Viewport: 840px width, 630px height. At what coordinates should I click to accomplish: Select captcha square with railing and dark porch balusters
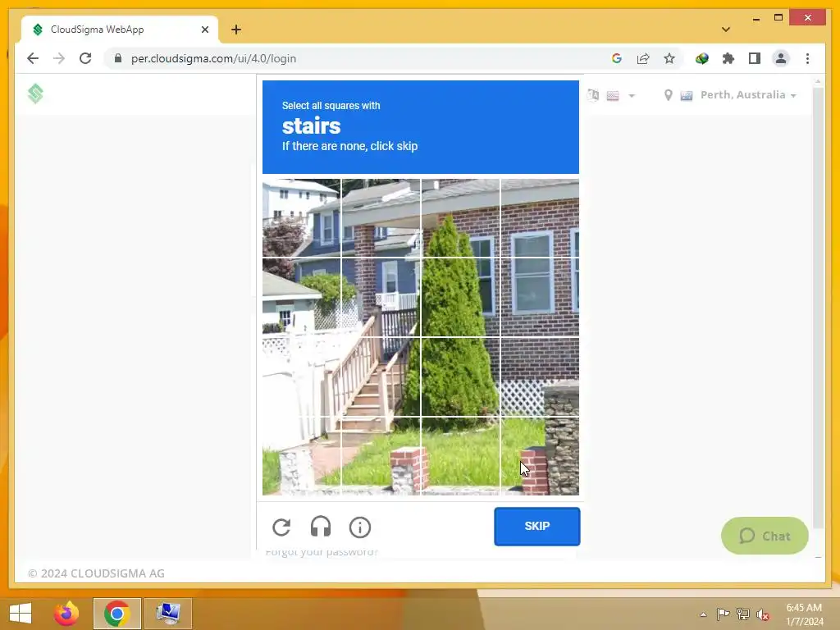381,297
